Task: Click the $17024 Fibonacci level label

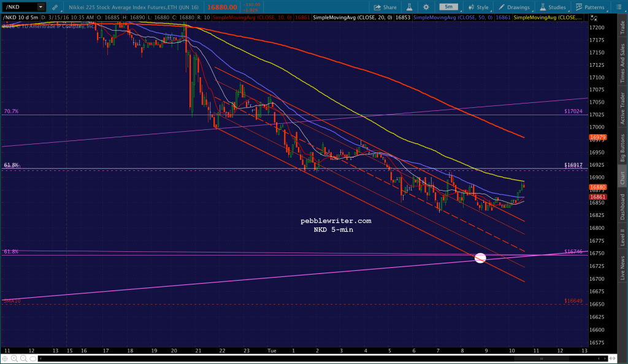Action: click(573, 111)
